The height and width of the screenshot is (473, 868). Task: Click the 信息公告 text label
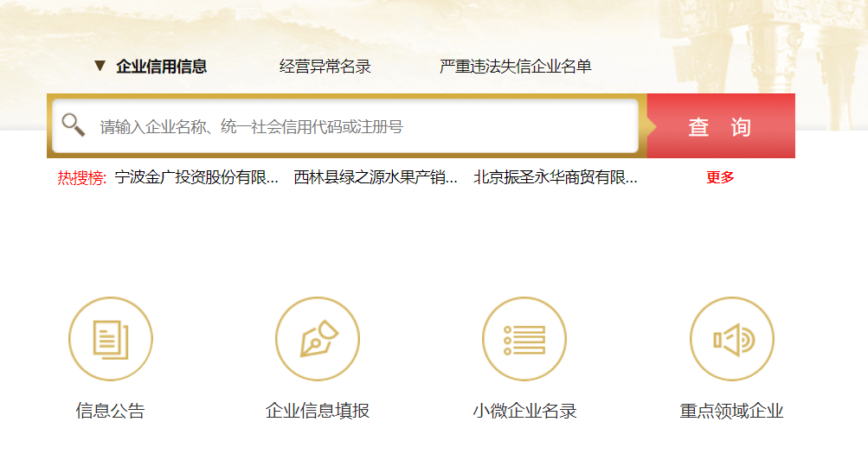point(110,411)
